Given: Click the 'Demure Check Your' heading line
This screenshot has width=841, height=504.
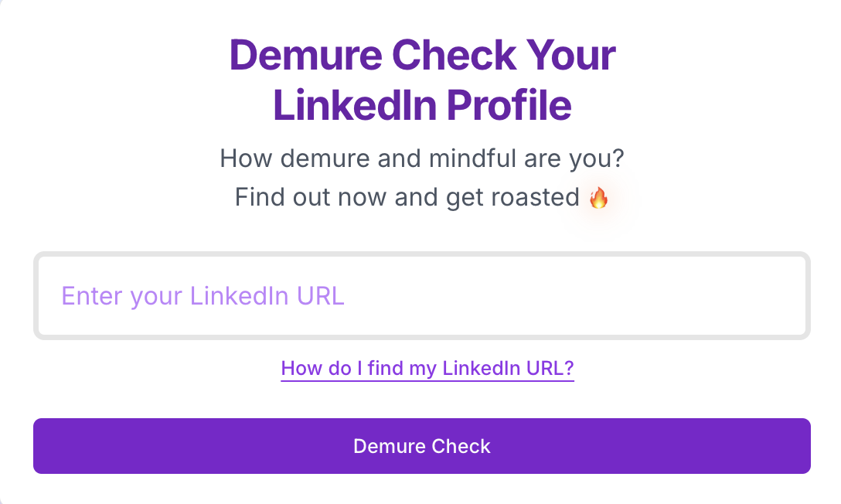Looking at the screenshot, I should coord(422,56).
